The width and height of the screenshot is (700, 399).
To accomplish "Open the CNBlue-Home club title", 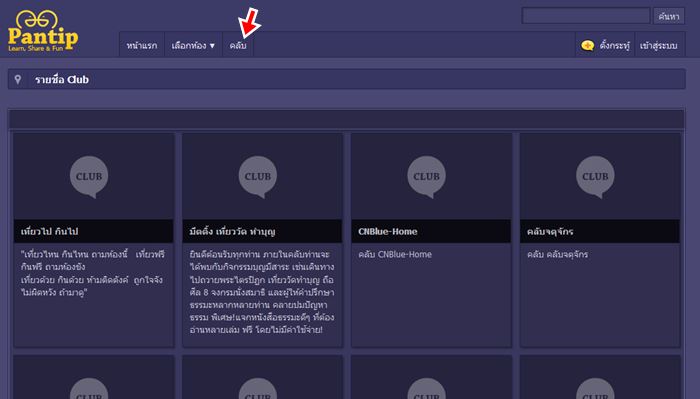I will [x=388, y=231].
